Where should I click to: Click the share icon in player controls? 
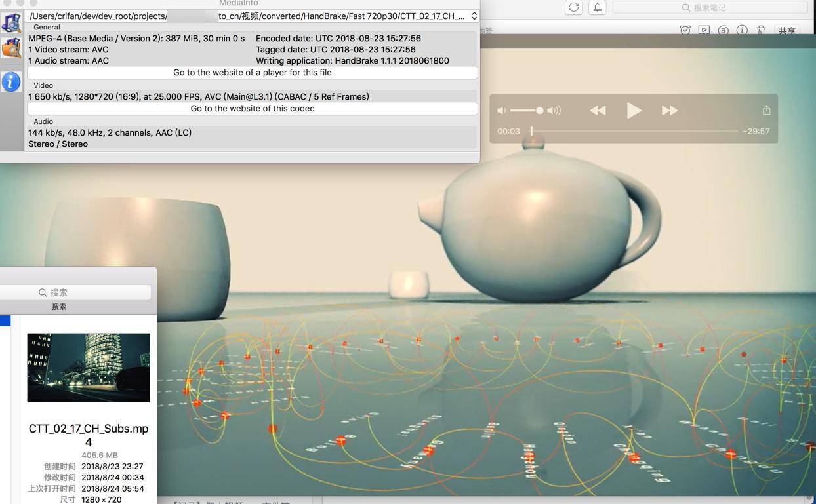(766, 110)
